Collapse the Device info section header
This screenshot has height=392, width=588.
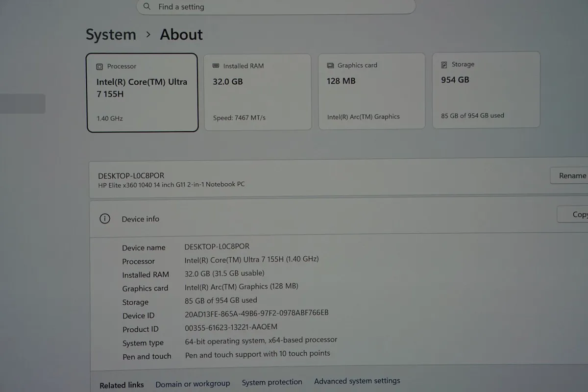tap(338, 218)
